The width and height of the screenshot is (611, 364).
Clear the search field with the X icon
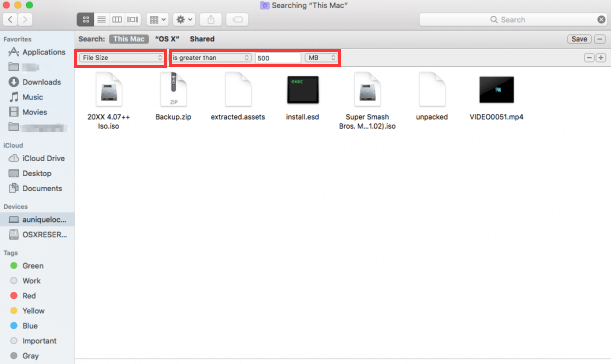coord(601,19)
